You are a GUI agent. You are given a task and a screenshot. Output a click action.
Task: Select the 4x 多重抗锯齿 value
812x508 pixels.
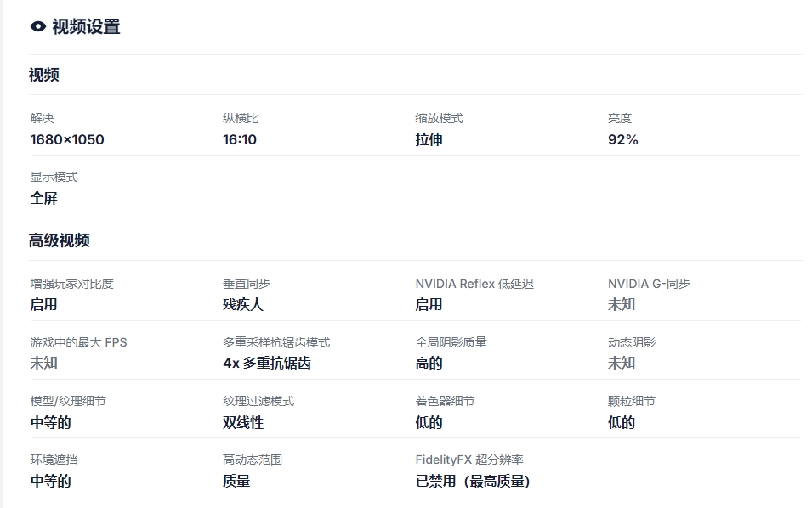(x=267, y=363)
